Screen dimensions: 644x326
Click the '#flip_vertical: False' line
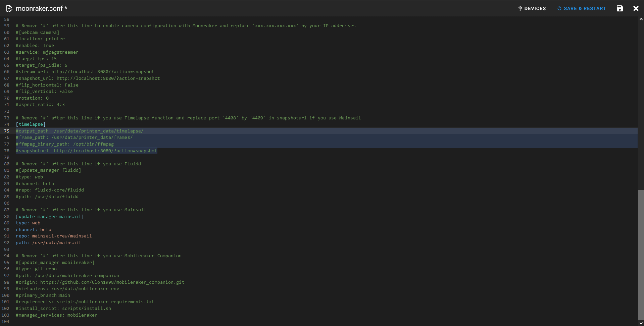click(44, 92)
